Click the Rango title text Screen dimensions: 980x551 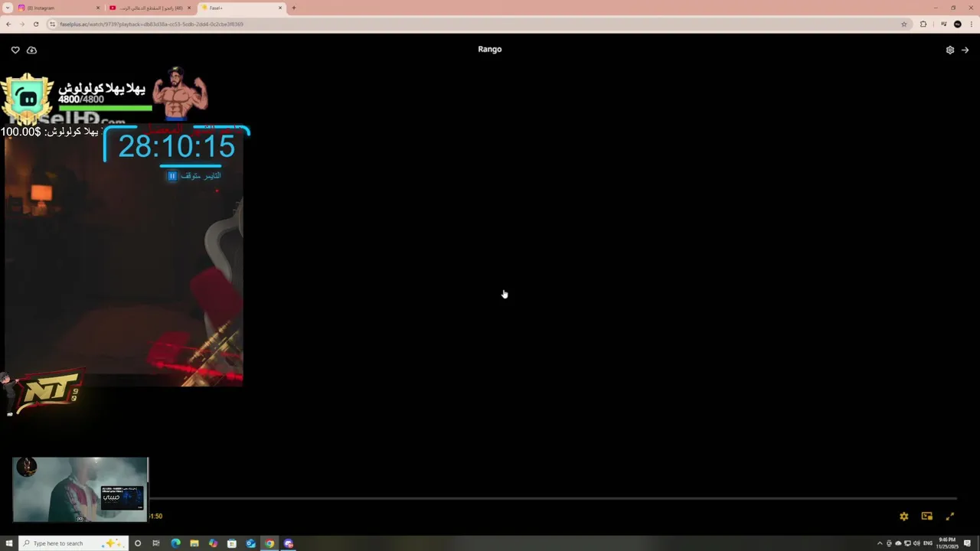(x=490, y=49)
